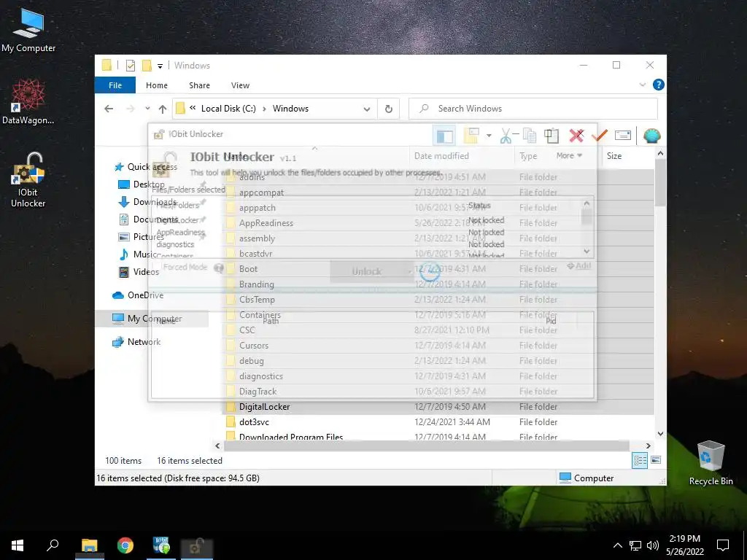Click the Add link in IObit Unlocker

[578, 266]
